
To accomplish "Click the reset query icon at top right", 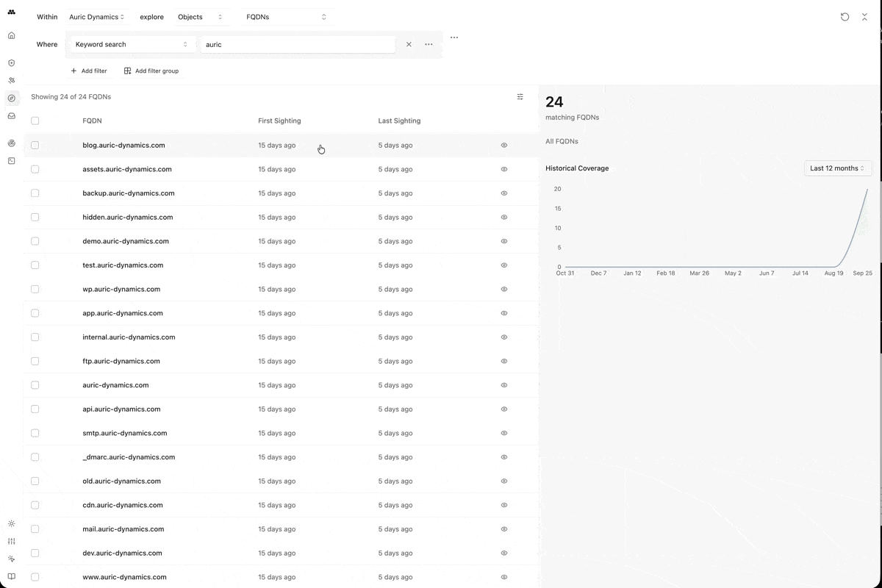I will coord(845,17).
